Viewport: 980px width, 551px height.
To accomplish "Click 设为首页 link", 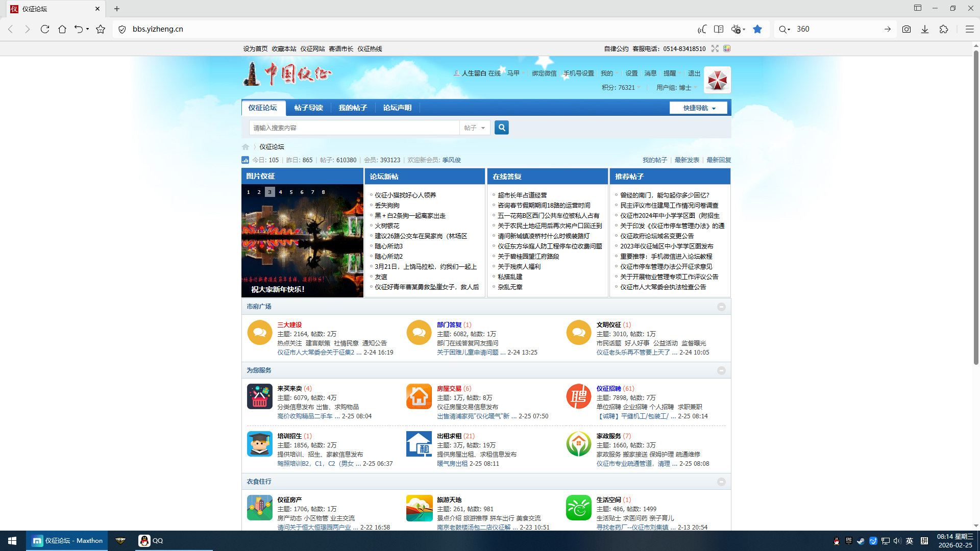I will pos(255,49).
